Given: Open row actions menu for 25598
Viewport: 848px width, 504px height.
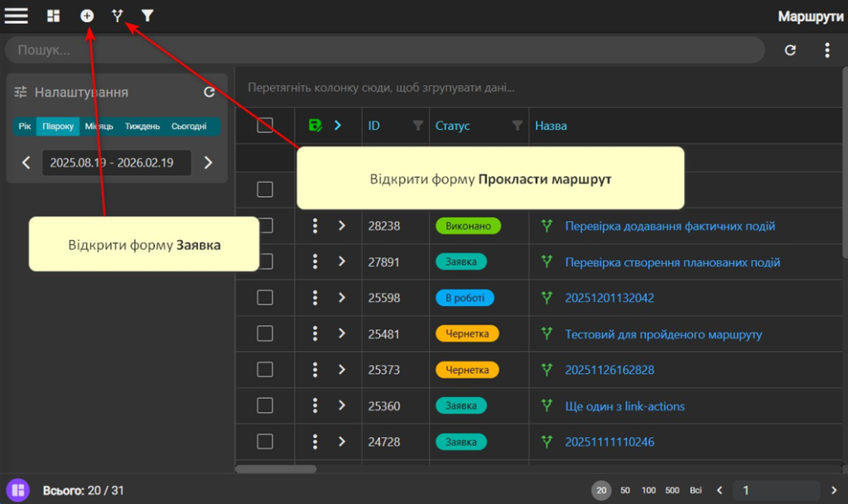Looking at the screenshot, I should (315, 298).
